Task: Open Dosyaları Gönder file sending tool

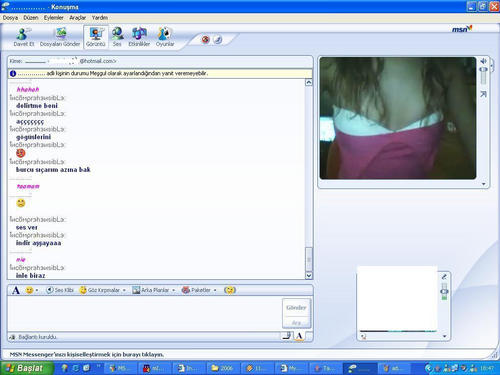Action: click(60, 37)
